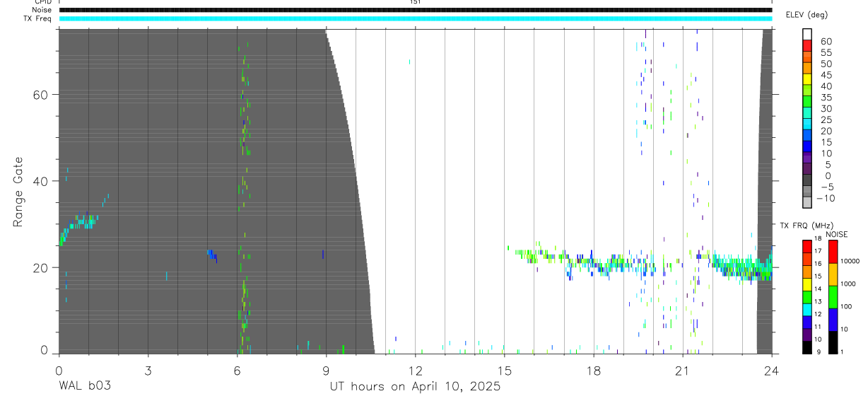Click the red 60-degree elevation color band
The image size is (868, 401).
[807, 47]
